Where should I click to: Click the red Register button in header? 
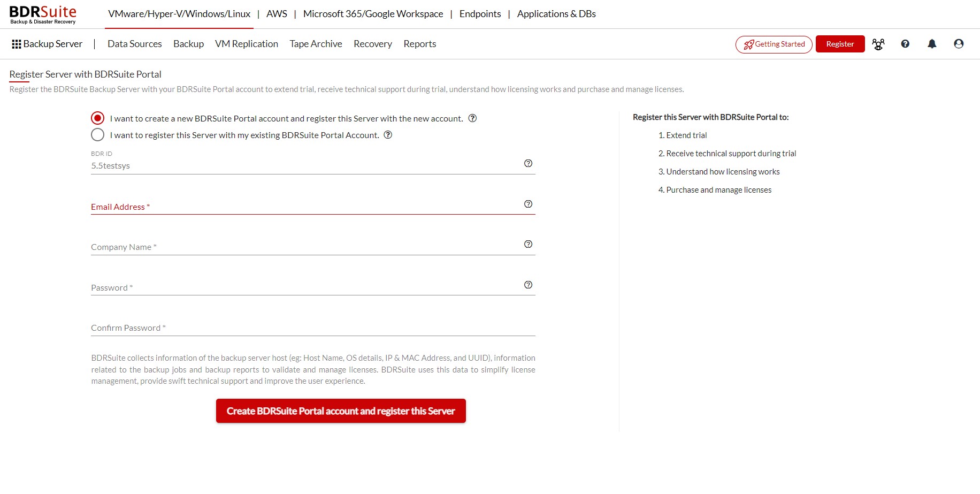point(840,44)
